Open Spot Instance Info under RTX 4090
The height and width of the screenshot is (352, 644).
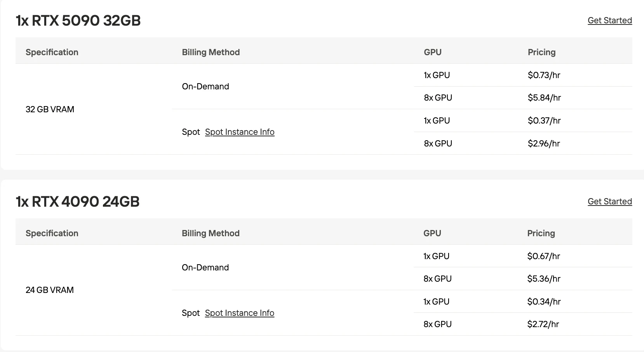(x=240, y=313)
